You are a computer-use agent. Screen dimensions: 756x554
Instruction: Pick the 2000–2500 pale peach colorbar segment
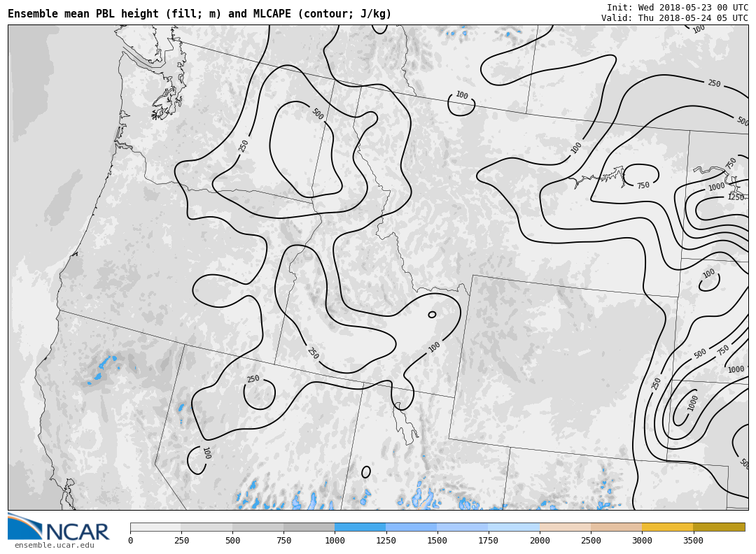pos(566,527)
